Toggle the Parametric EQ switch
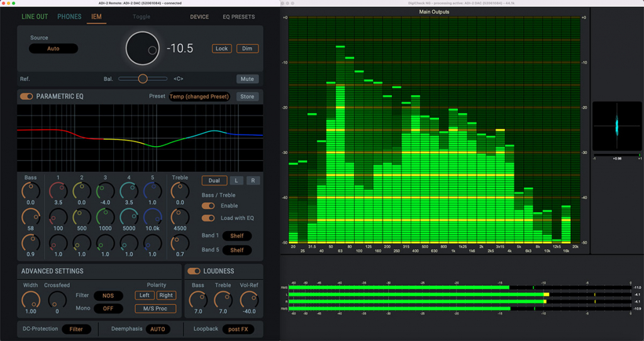This screenshot has height=341, width=644. (x=26, y=97)
